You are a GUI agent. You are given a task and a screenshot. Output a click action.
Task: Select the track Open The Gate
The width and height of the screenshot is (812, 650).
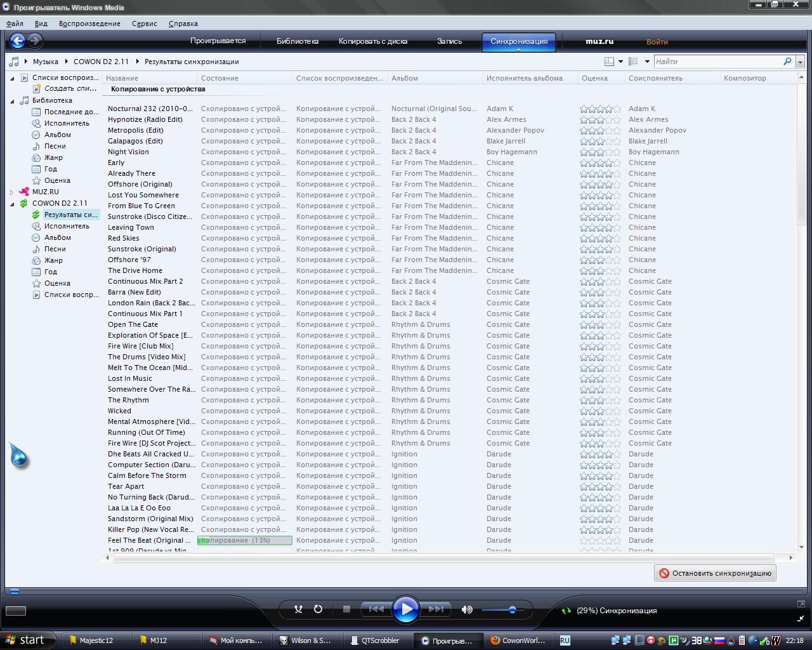[x=133, y=324]
